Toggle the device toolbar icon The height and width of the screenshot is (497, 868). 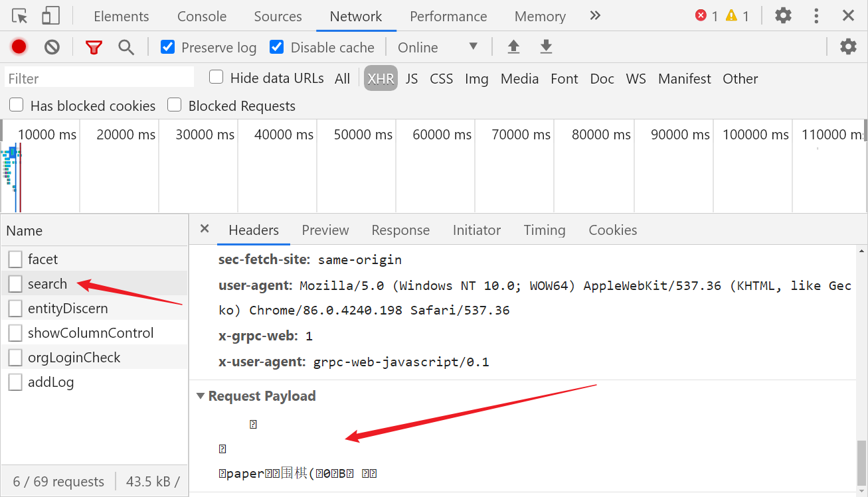50,16
